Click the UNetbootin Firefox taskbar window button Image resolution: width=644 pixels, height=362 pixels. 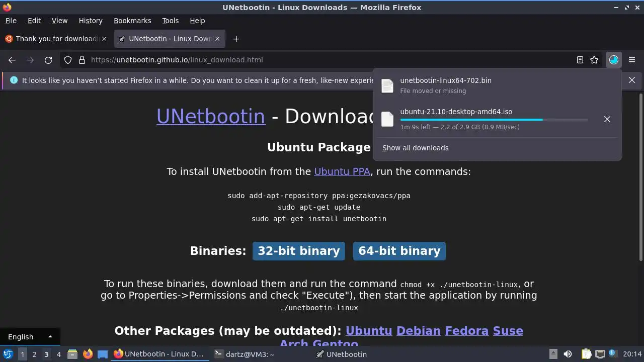(160, 354)
